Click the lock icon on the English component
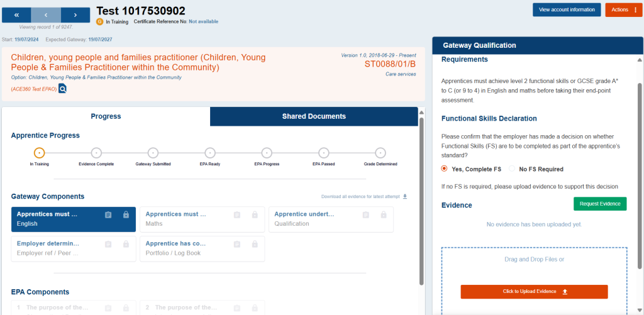This screenshot has height=315, width=644. [x=126, y=215]
